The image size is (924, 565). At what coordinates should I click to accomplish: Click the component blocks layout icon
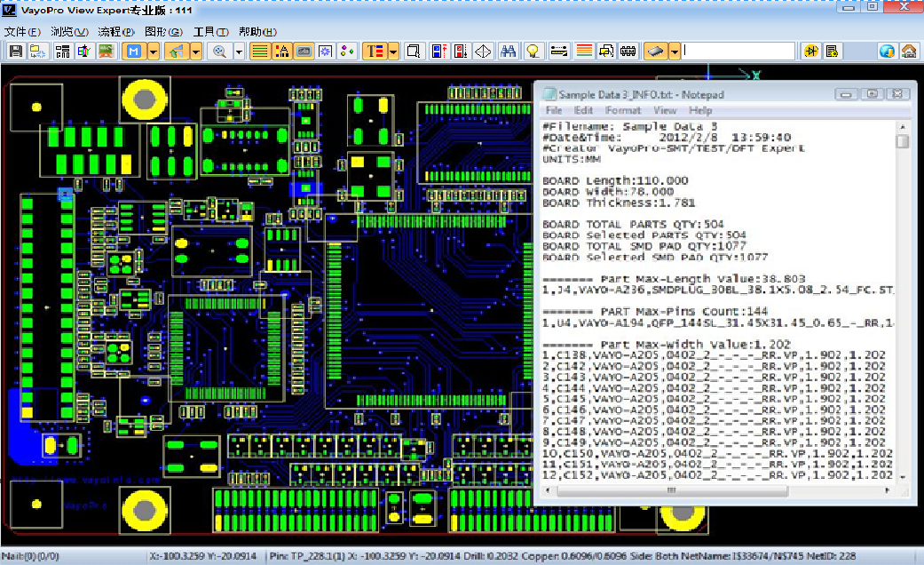click(x=62, y=52)
